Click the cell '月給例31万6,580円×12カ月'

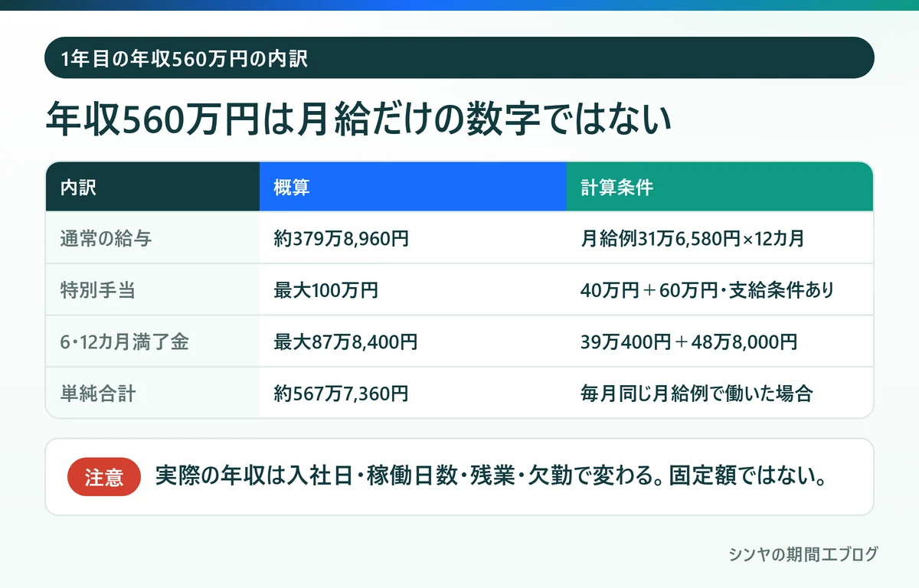692,238
